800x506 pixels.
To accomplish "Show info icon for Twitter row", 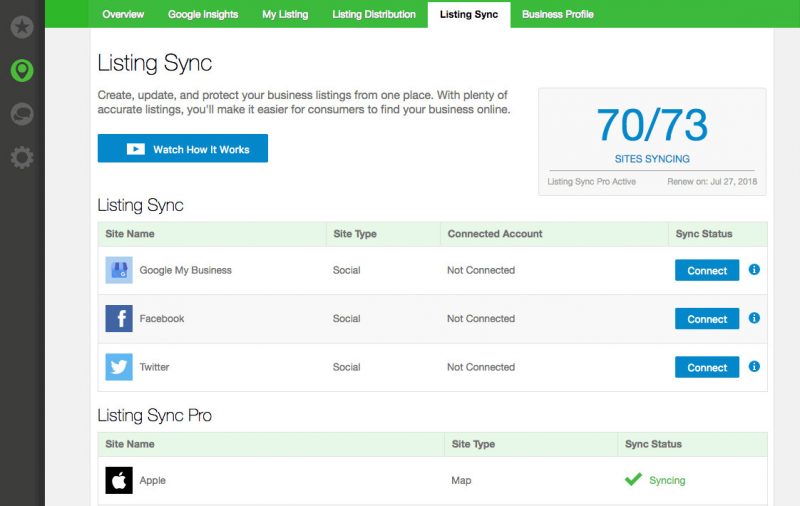I will tap(754, 366).
